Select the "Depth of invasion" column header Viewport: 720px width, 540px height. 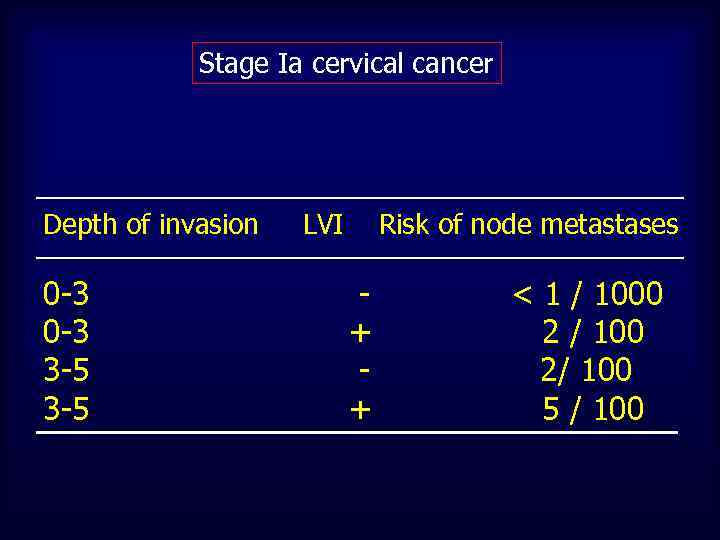pyautogui.click(x=150, y=225)
